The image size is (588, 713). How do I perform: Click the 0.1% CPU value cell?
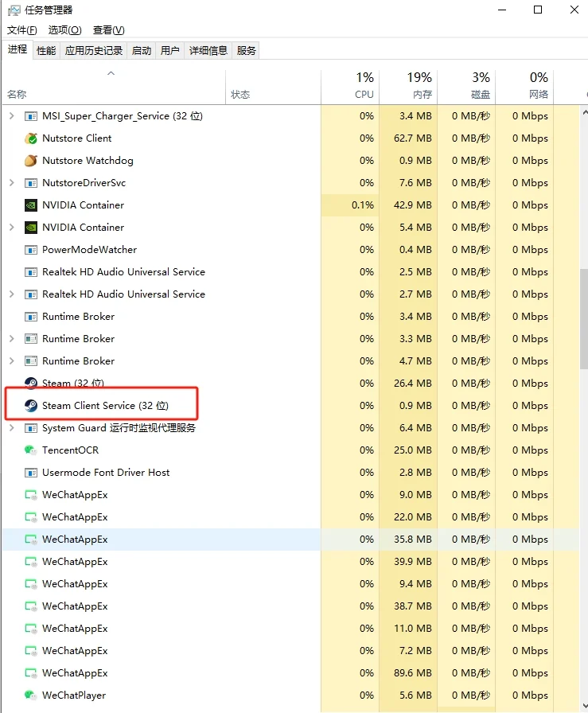(x=350, y=205)
